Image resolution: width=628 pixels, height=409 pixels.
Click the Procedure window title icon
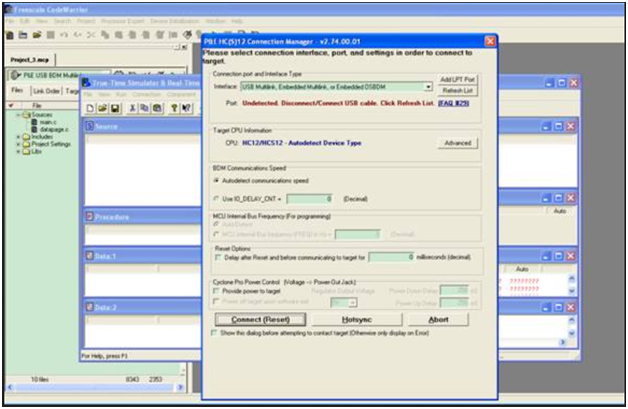90,217
